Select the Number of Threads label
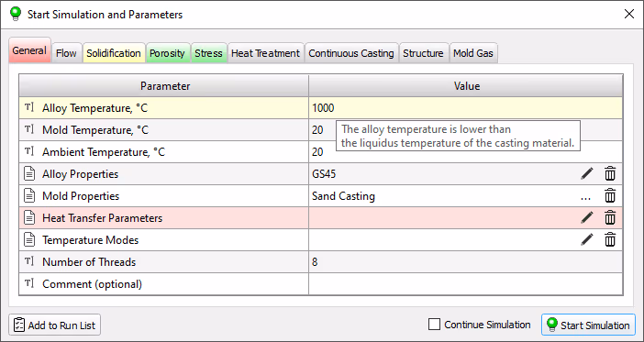The image size is (644, 342). click(89, 262)
